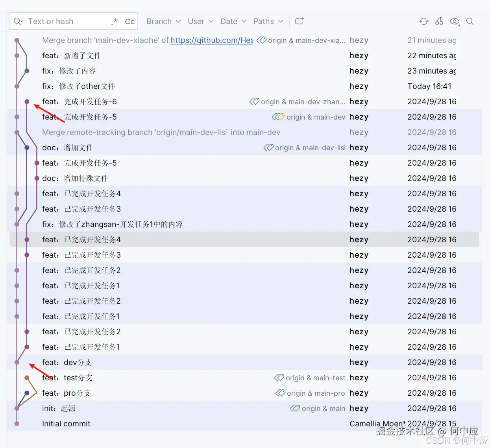The image size is (490, 448).
Task: Select commit 'fix:修改了内容'
Action: [244, 71]
